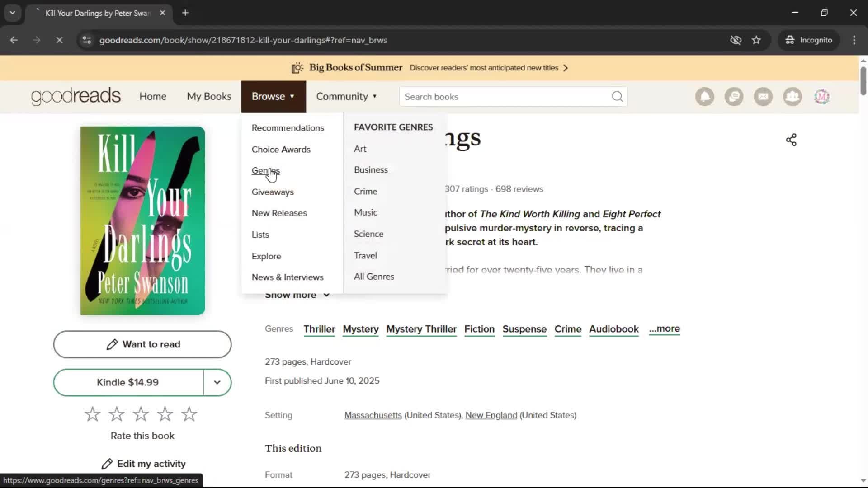Rate the book two stars
This screenshot has width=868, height=488.
pyautogui.click(x=117, y=414)
